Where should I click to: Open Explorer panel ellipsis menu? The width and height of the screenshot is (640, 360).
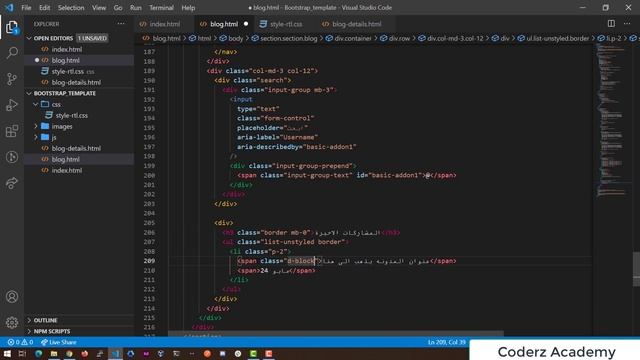[121, 24]
